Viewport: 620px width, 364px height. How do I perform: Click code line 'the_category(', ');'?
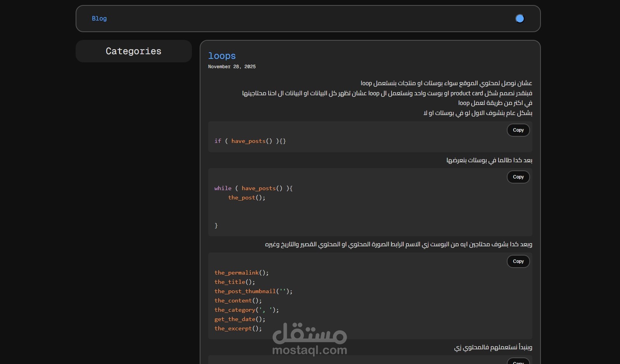(247, 310)
